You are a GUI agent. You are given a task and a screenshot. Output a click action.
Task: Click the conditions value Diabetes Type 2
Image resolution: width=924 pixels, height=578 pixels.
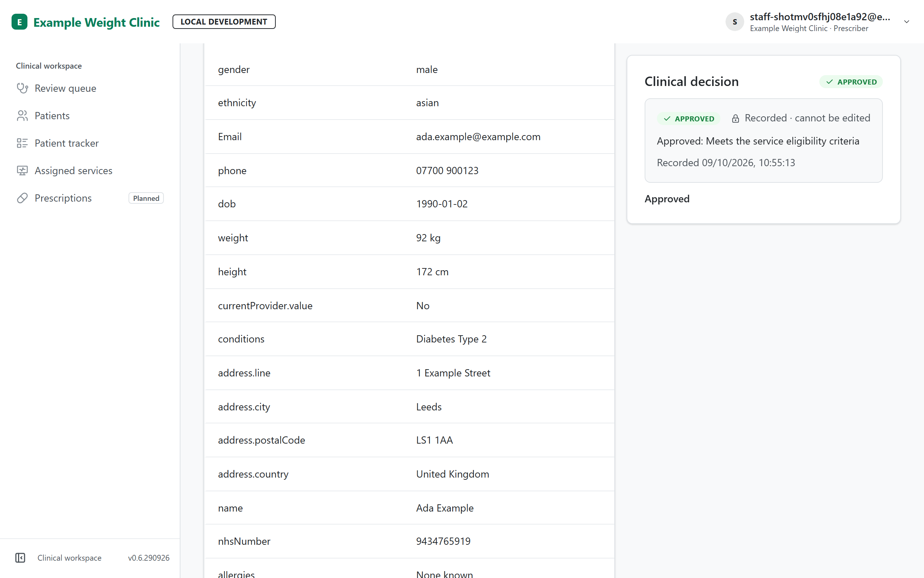pos(451,339)
